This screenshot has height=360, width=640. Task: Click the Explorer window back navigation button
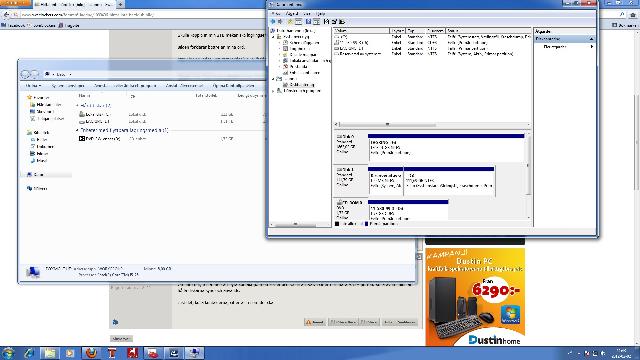25,74
